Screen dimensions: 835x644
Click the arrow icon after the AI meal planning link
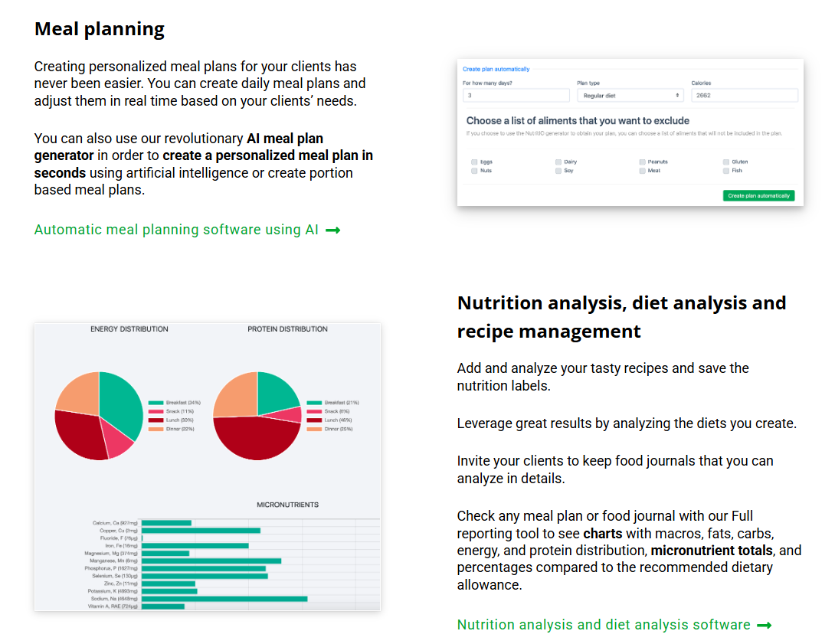pyautogui.click(x=332, y=230)
